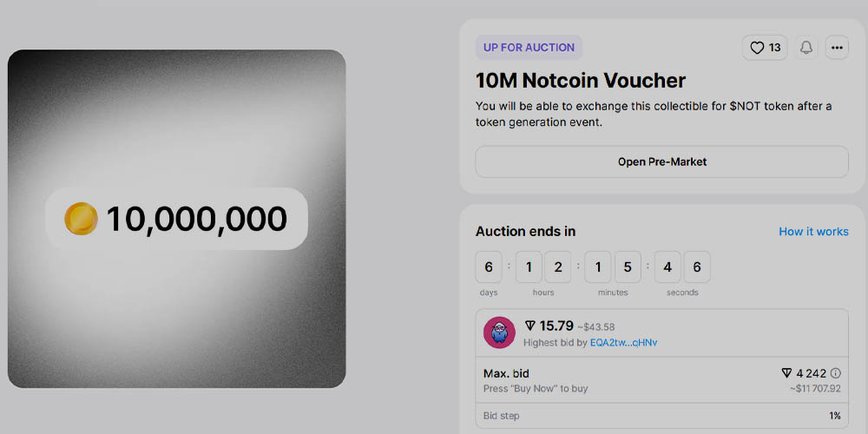Click the info icon beside max bid amount
868x434 pixels.
coord(836,374)
